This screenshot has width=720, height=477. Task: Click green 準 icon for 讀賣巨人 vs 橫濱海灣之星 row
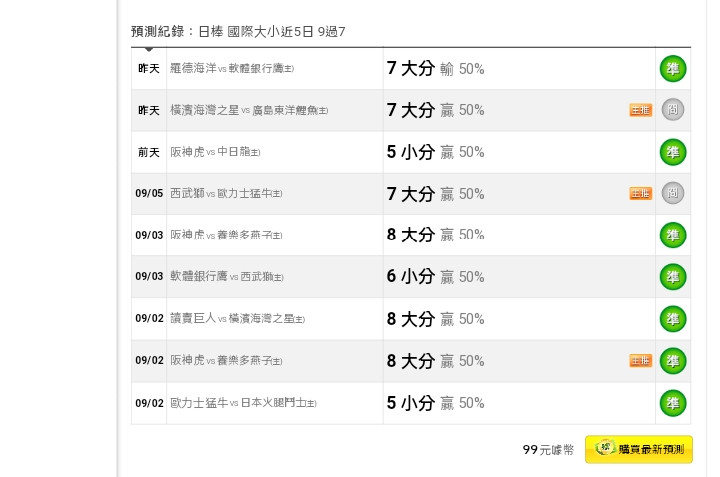click(x=673, y=319)
